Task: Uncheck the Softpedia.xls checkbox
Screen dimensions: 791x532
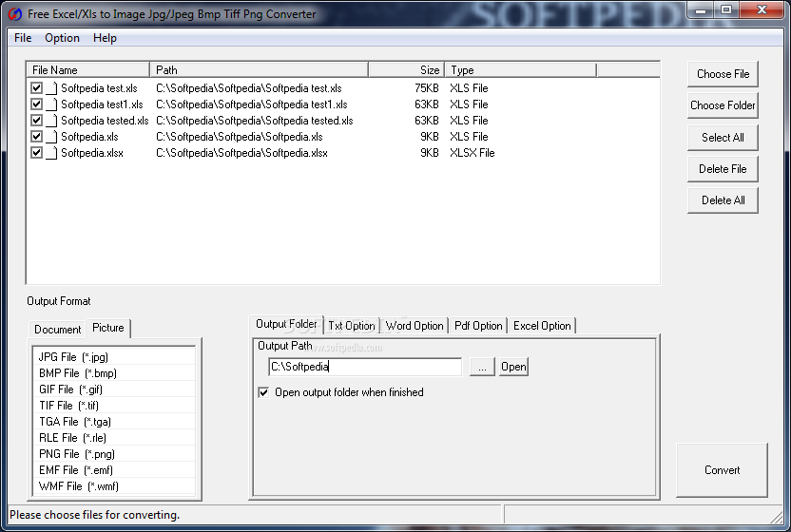Action: tap(36, 136)
